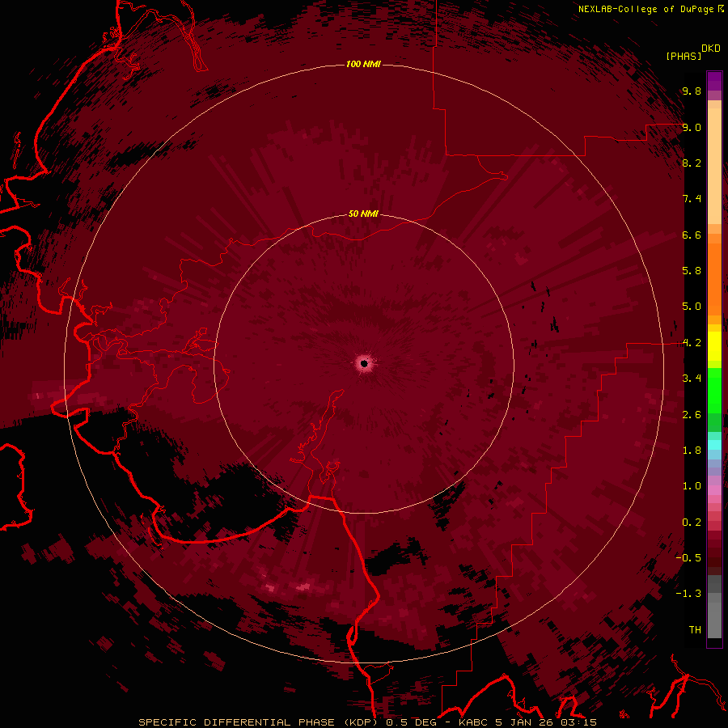Select the peach band of the color scale

714,166
